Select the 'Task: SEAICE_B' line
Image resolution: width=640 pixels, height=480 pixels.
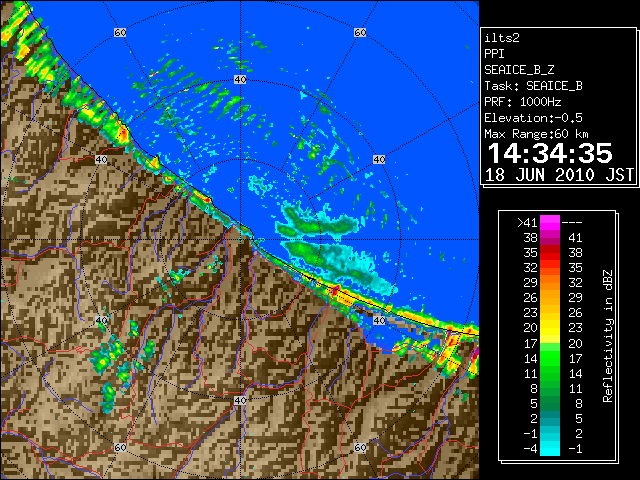coord(533,86)
